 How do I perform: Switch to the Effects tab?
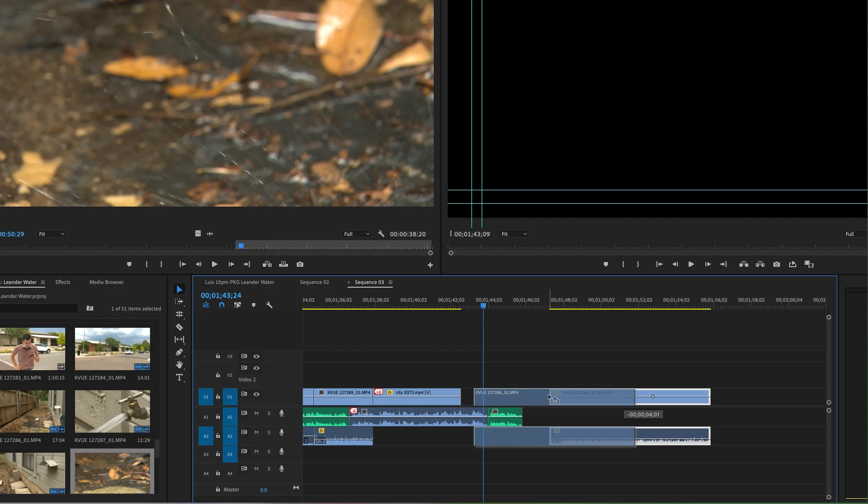(63, 282)
